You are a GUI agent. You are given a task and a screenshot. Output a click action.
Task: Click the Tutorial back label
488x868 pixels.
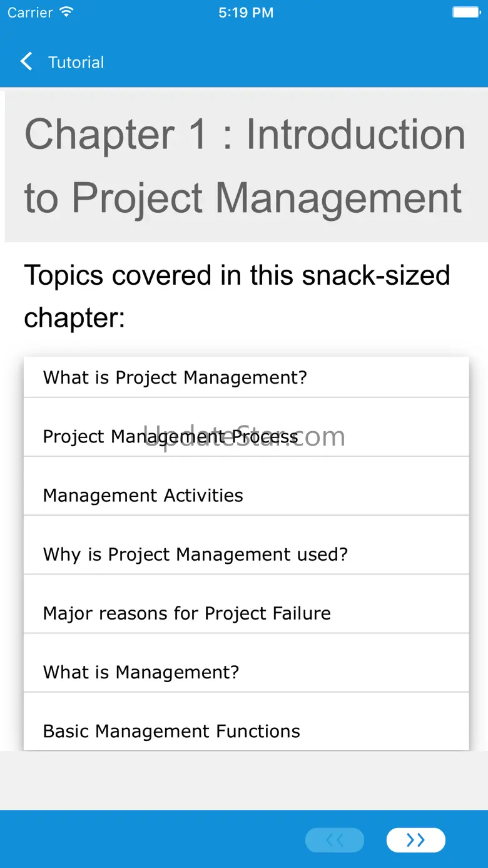coord(76,63)
